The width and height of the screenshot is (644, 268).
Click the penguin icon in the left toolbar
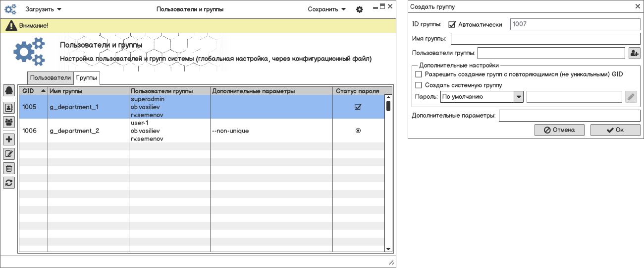[9, 90]
